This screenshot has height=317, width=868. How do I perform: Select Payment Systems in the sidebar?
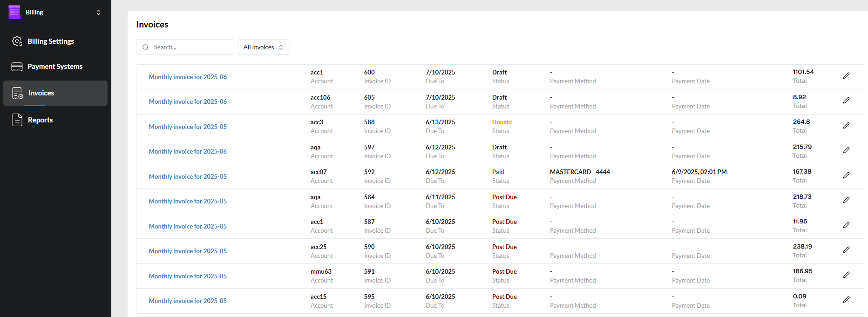[54, 67]
